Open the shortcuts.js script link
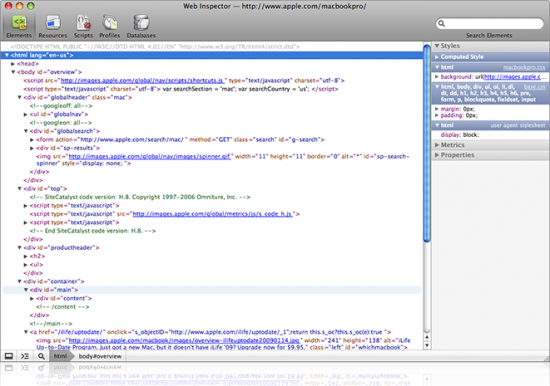The width and height of the screenshot is (550, 386). (142, 80)
